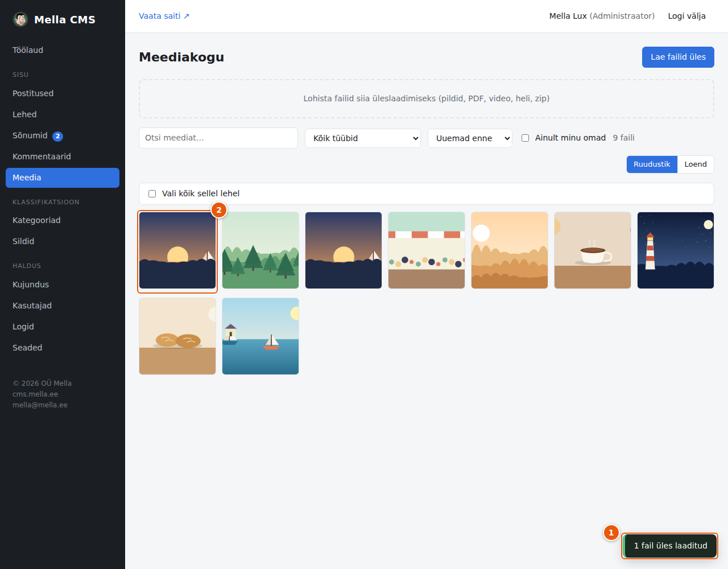The height and width of the screenshot is (569, 728).
Task: Select the lighthouse at night thumbnail
Action: (x=676, y=250)
